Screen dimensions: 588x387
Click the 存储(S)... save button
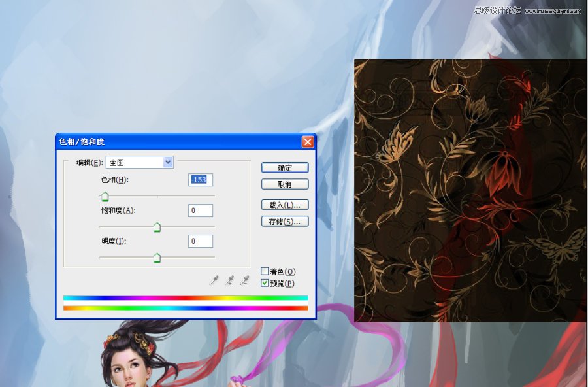[x=285, y=221]
